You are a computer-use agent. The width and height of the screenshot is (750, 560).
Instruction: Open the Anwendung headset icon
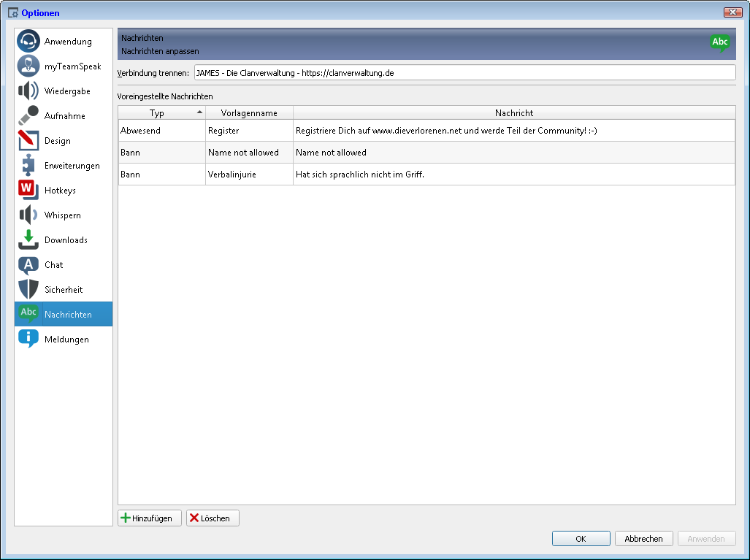click(28, 41)
